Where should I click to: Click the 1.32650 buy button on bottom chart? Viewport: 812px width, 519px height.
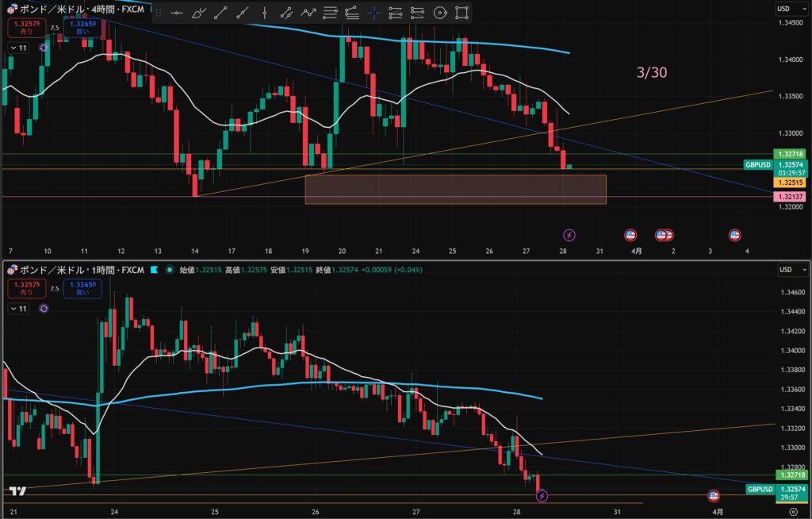tap(83, 287)
